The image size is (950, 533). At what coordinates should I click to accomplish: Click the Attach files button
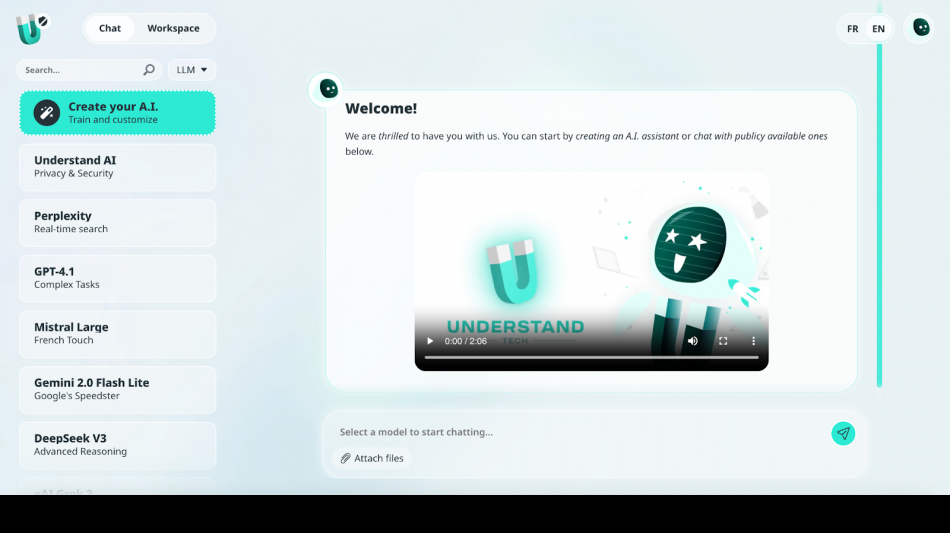[372, 458]
